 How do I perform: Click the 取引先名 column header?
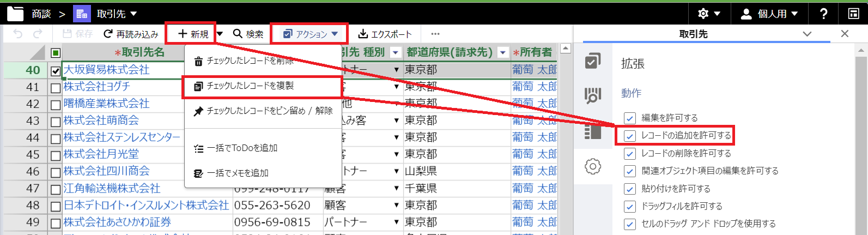139,52
